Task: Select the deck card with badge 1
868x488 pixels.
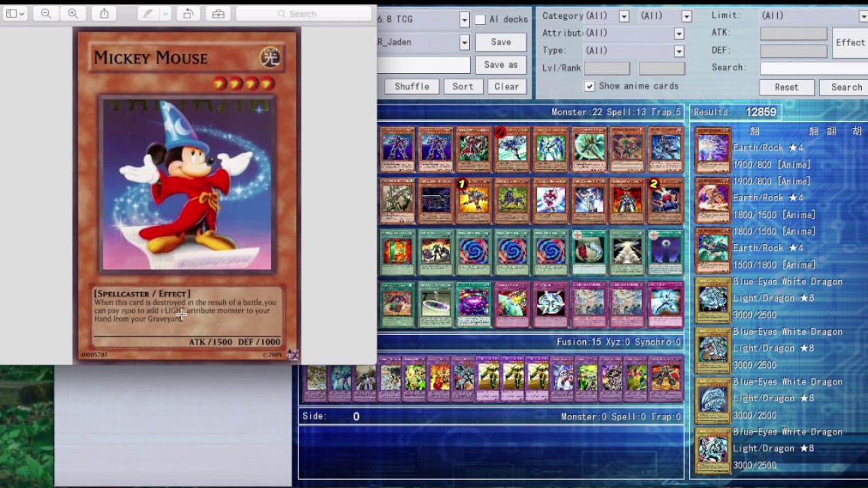Action: (x=473, y=201)
